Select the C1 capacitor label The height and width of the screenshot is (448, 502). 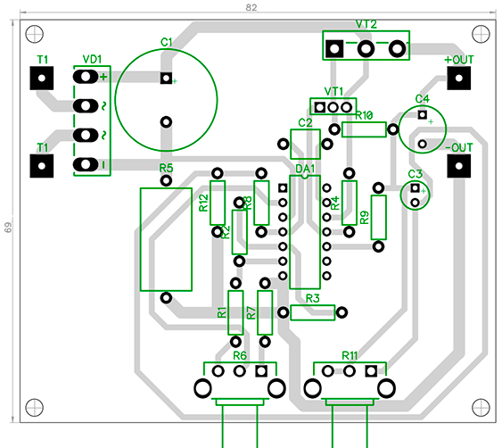(166, 42)
